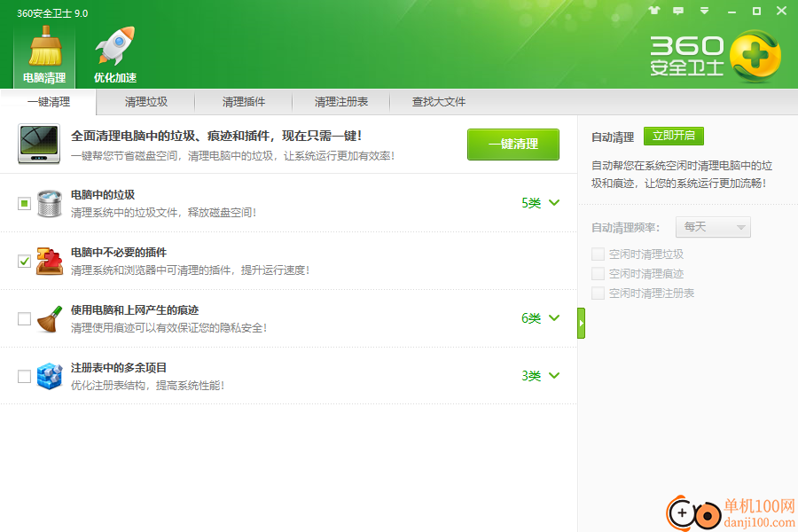
Task: Switch to the 清理垃圾 tab
Action: pos(146,102)
